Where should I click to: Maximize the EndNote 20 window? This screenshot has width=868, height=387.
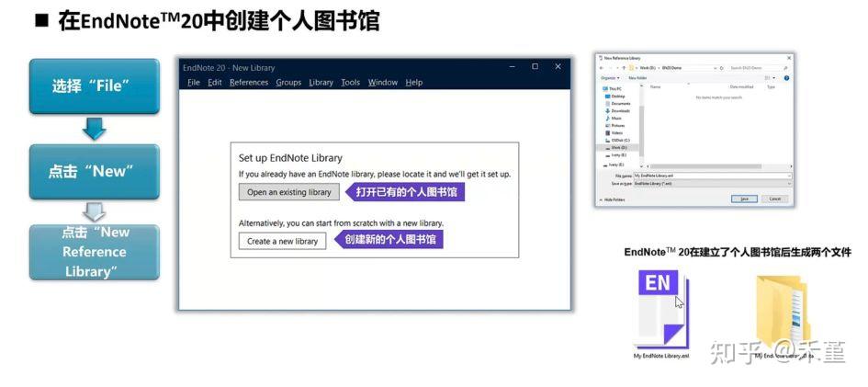(x=535, y=66)
